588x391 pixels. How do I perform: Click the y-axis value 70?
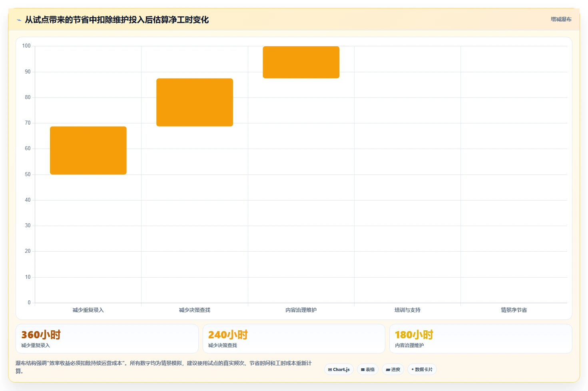click(x=28, y=123)
